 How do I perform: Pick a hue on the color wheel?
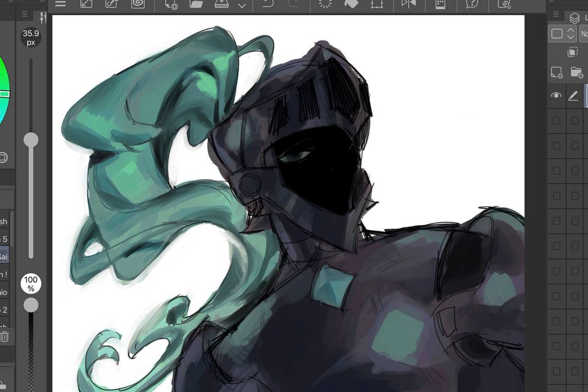pos(5,93)
